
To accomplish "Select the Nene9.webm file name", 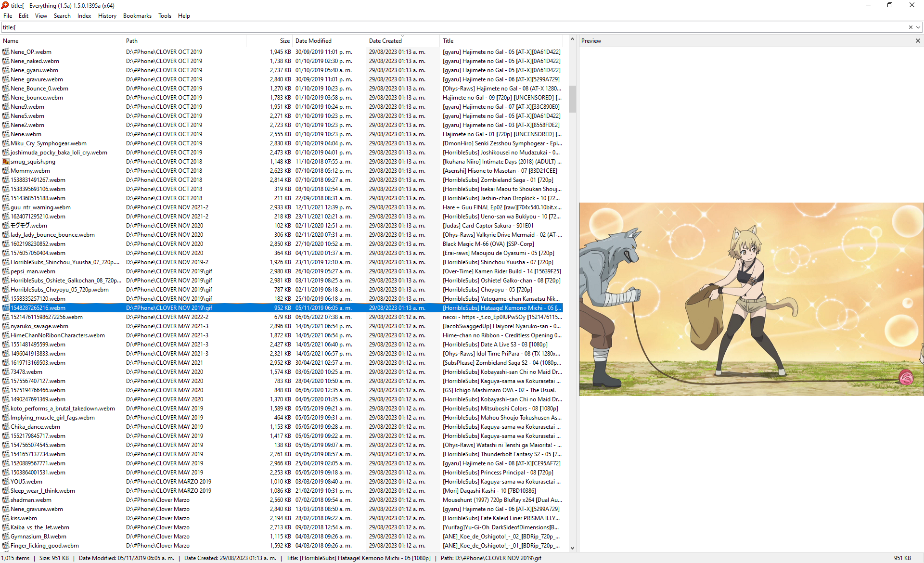I will click(27, 107).
